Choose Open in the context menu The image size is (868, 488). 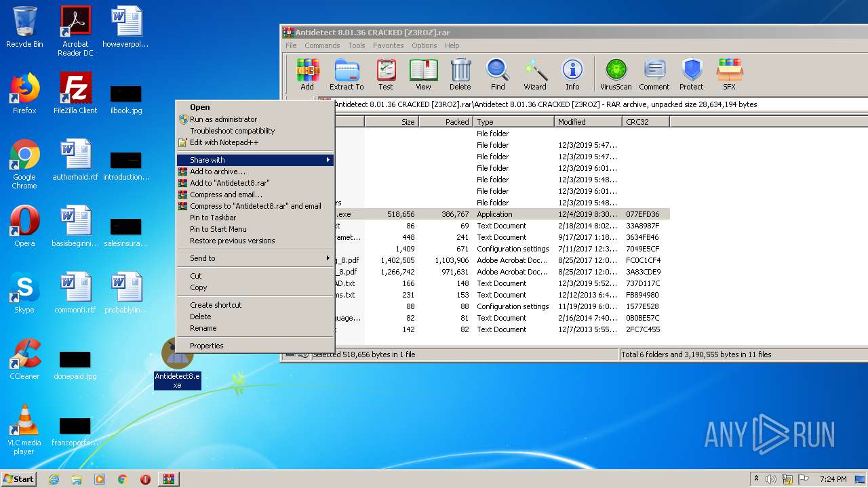pyautogui.click(x=255, y=107)
